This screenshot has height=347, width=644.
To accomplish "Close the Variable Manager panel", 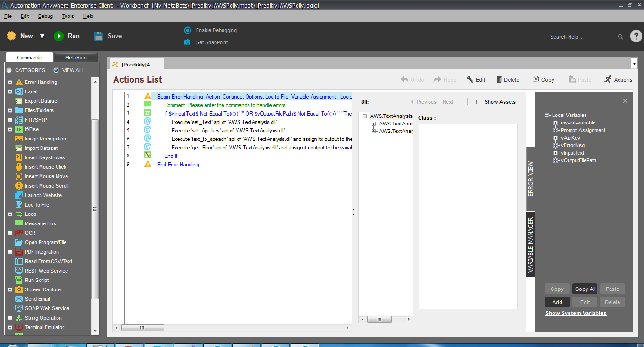I will [625, 101].
